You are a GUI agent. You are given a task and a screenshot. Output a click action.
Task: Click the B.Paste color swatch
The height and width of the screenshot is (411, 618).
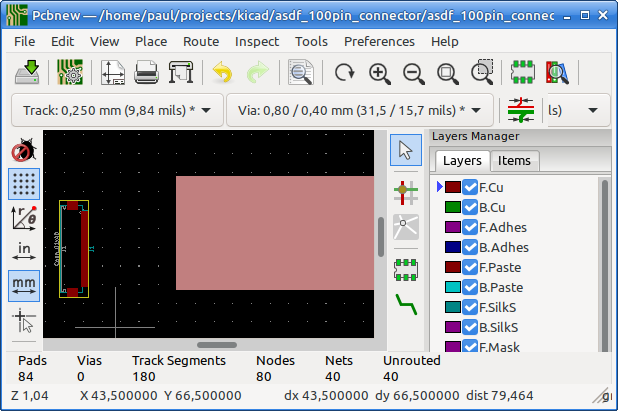click(453, 287)
